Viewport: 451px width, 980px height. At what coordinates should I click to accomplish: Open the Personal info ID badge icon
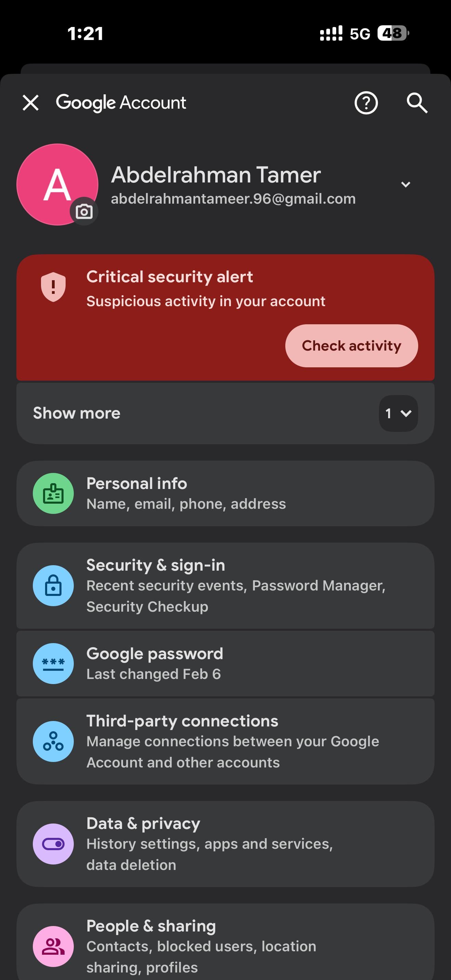click(x=53, y=493)
